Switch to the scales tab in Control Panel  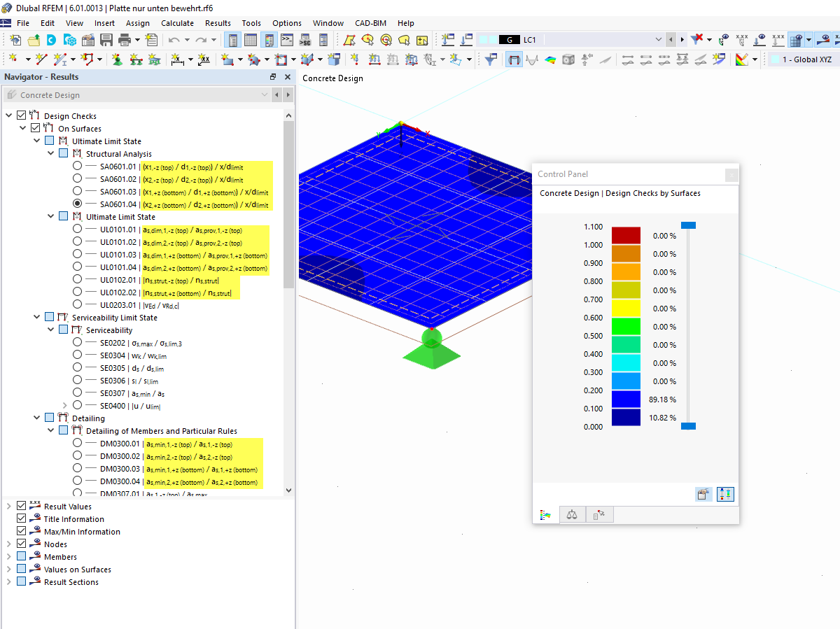point(572,515)
